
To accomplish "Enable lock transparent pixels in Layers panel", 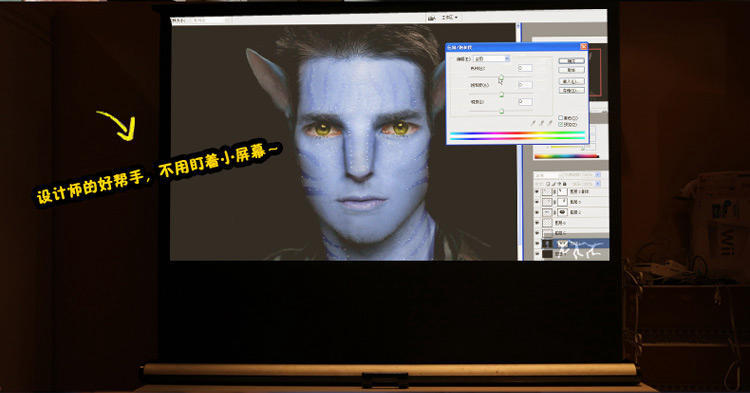I will (548, 184).
